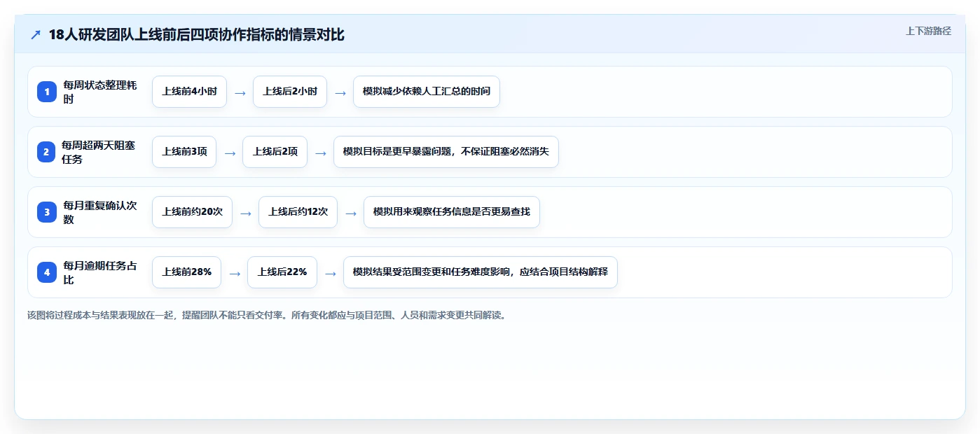The width and height of the screenshot is (980, 434).
Task: Click the 模拟目标是更早暴露问题 chip
Action: [446, 152]
